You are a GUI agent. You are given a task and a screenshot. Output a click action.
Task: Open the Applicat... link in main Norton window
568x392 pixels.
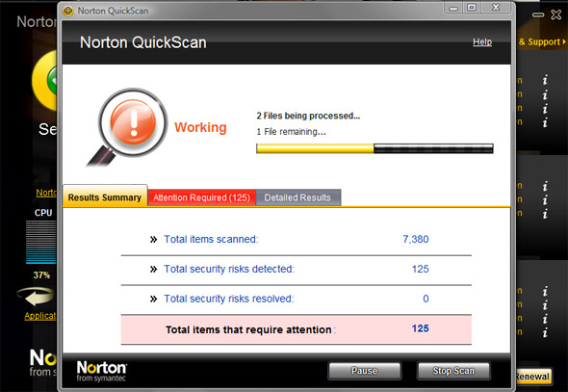click(x=40, y=316)
